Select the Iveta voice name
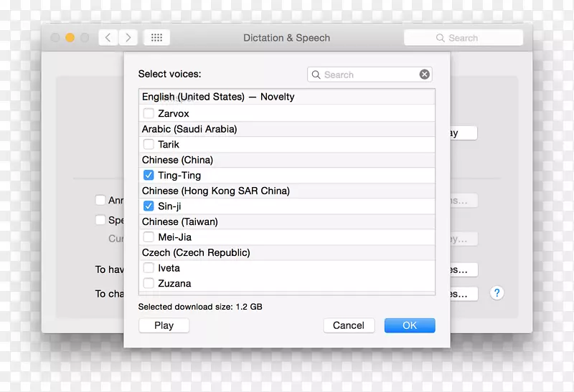Viewport: 574px width, 392px height. 169,268
